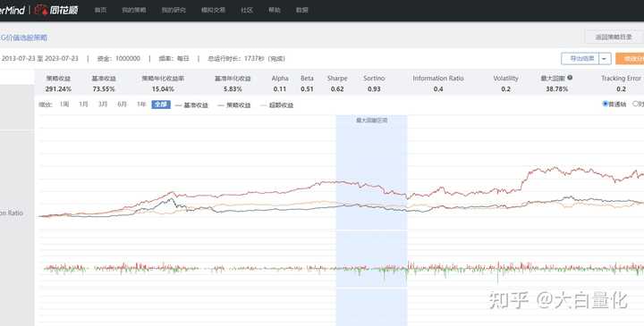Click the 最大回撤区间 shaded chart region
This screenshot has width=644, height=326.
tap(372, 221)
